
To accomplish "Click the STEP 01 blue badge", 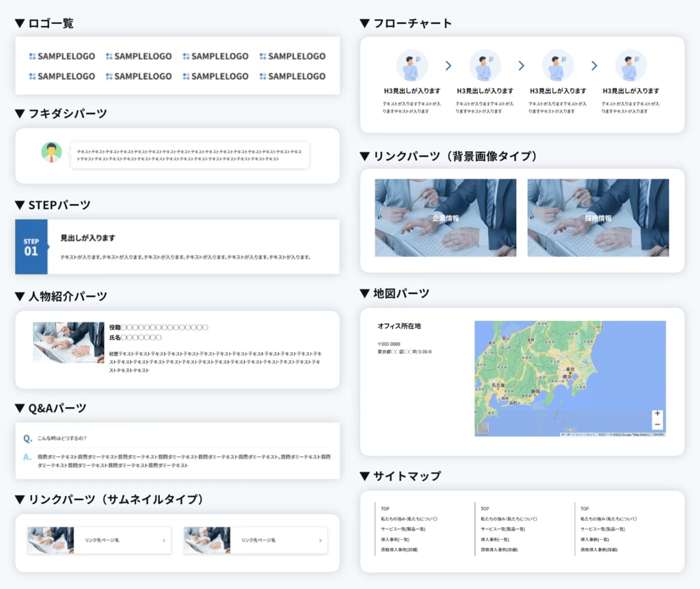I will [x=31, y=247].
